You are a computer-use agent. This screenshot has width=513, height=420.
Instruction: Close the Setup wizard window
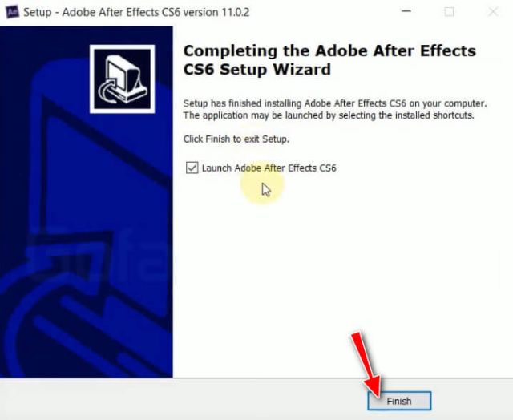(493, 12)
